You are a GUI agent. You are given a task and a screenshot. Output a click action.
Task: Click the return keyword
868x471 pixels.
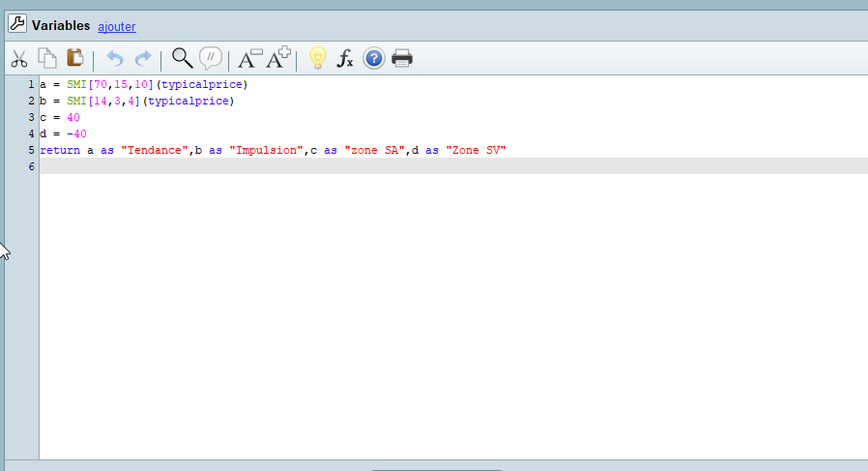pos(60,150)
